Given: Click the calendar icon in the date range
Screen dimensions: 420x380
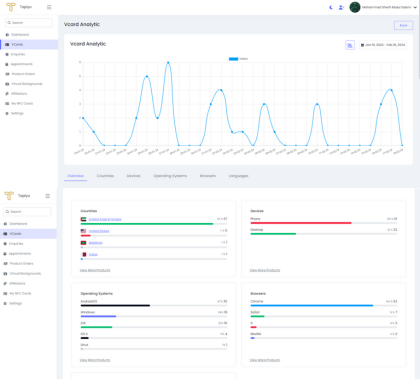Looking at the screenshot, I should 362,45.
